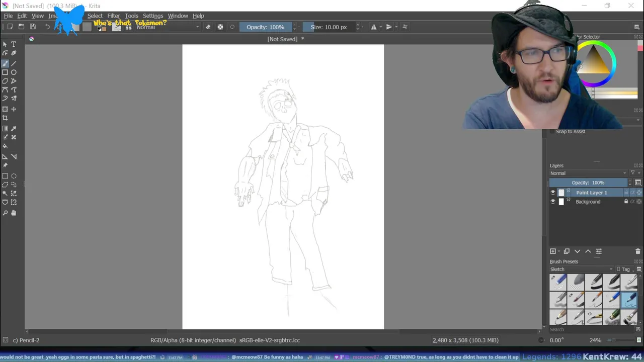Select the Edit Shapes tool
Screen dimensions: 644x362
pos(5,53)
